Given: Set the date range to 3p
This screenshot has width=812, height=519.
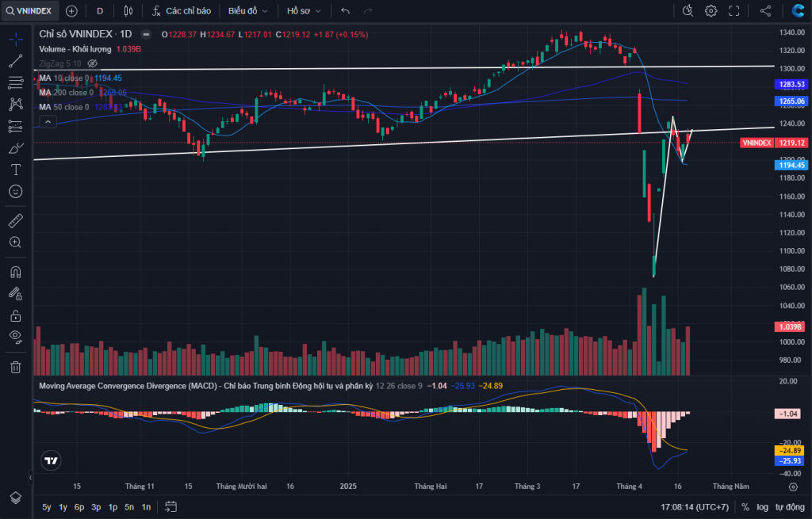Looking at the screenshot, I should pyautogui.click(x=96, y=507).
